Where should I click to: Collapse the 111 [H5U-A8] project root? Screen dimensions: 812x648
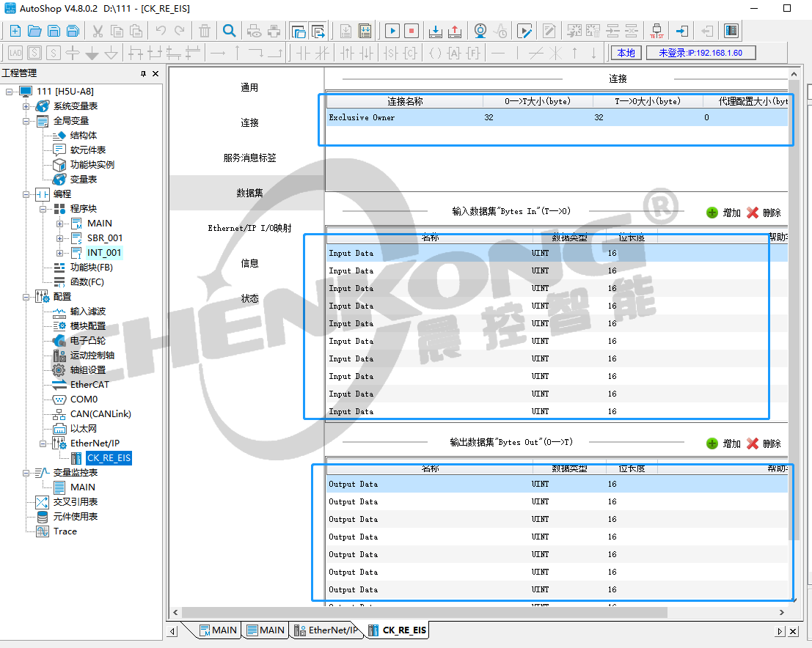point(9,92)
